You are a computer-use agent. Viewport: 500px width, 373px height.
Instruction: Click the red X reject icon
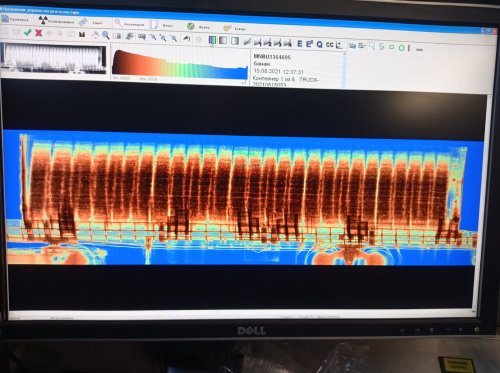click(39, 33)
